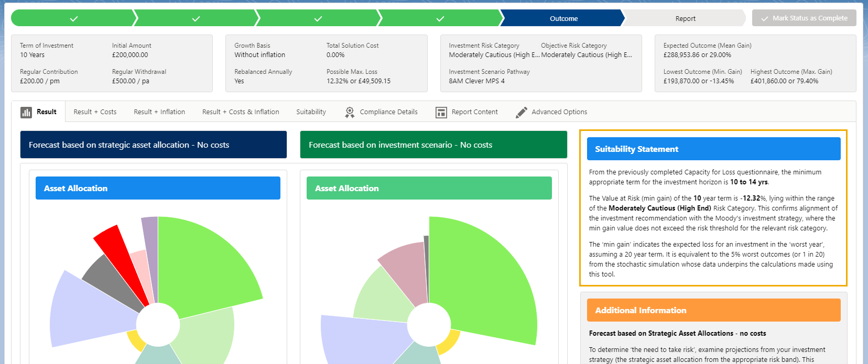Click the Report Content layout icon
This screenshot has width=868, height=364.
[441, 112]
